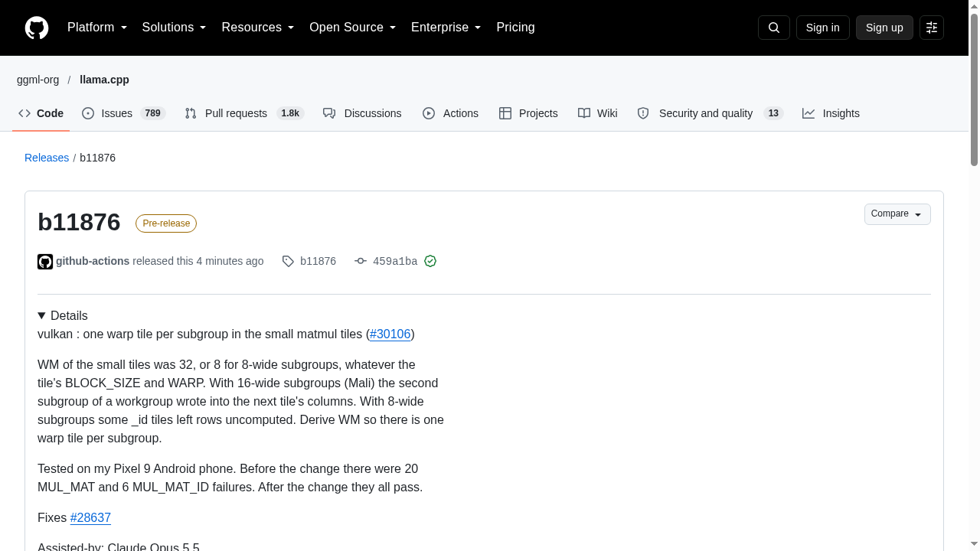Screen dimensions: 980x551
Task: Open the llama.cpp repository link
Action: coord(104,80)
